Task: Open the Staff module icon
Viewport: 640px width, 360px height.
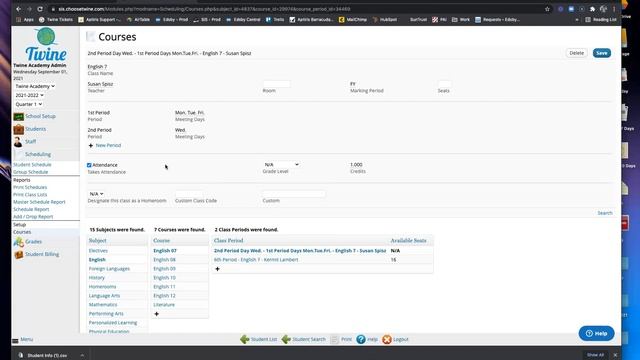Action: tap(18, 142)
